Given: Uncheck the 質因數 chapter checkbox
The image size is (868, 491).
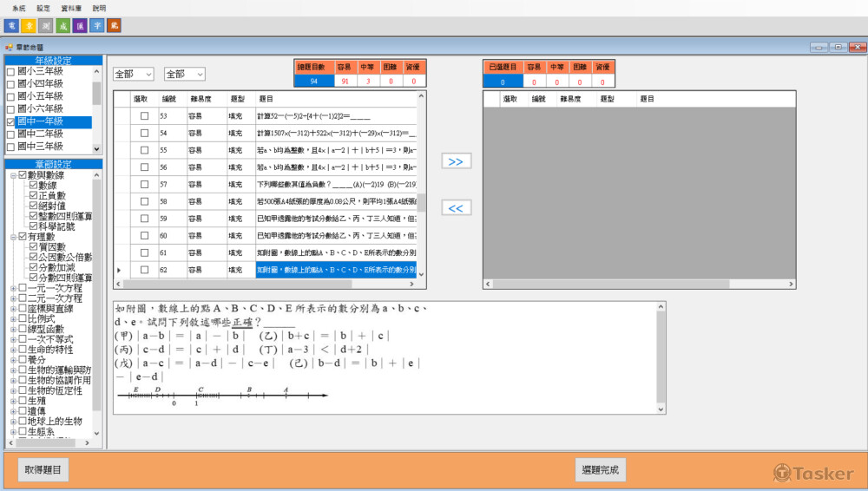Looking at the screenshot, I should pos(33,246).
